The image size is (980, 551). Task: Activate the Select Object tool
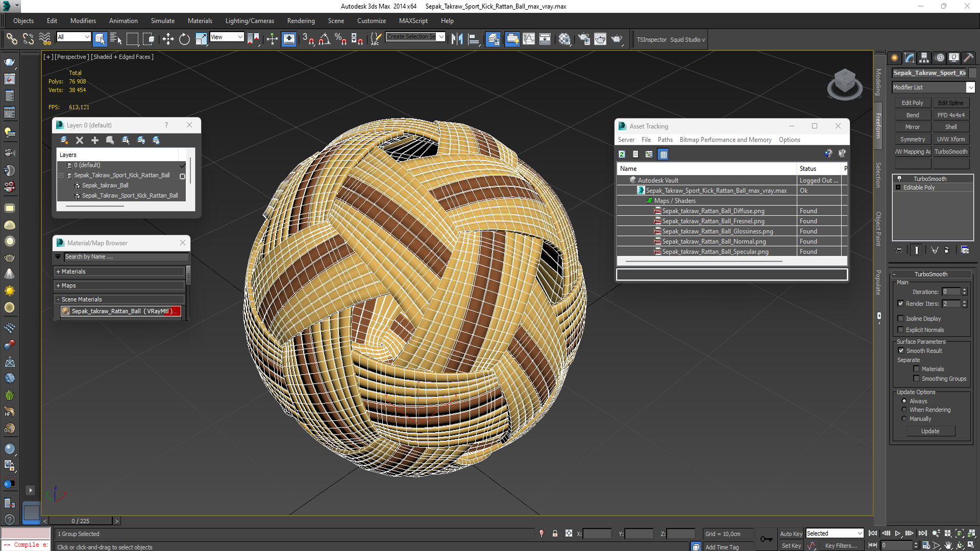(x=100, y=39)
